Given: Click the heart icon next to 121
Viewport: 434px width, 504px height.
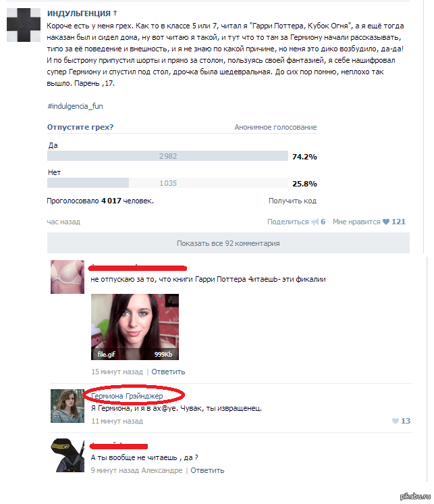Looking at the screenshot, I should [386, 222].
